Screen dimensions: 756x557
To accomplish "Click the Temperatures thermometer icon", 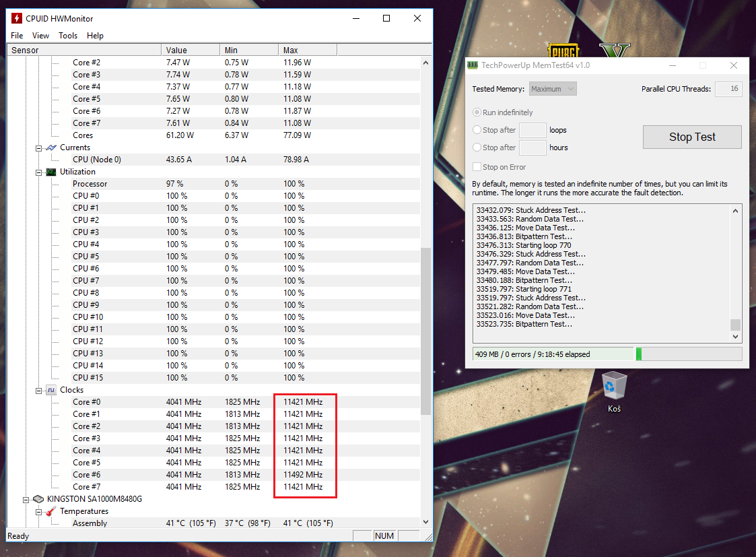I will click(51, 511).
